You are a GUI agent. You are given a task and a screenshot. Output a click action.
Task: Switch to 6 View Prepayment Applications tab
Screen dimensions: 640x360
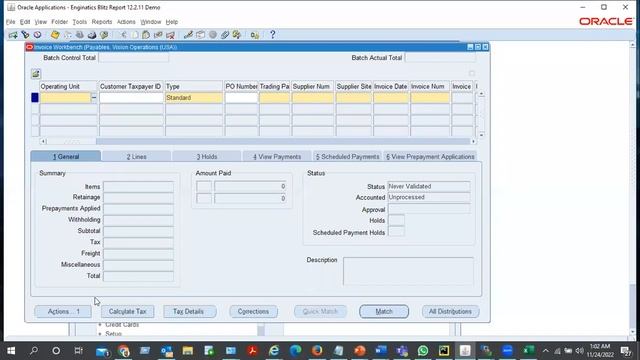click(430, 156)
